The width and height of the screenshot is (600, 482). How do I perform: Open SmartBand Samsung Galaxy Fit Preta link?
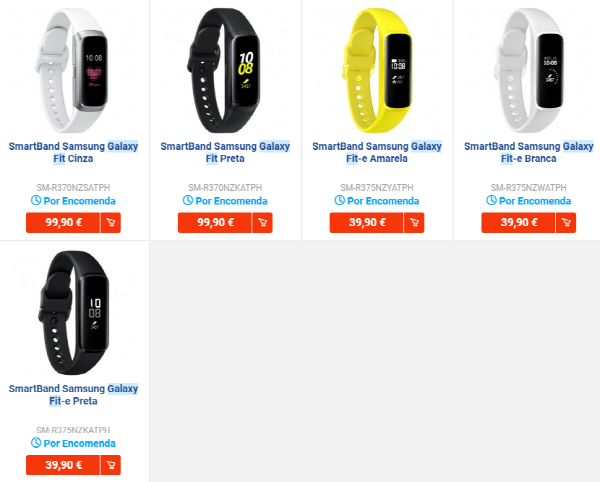(225, 152)
